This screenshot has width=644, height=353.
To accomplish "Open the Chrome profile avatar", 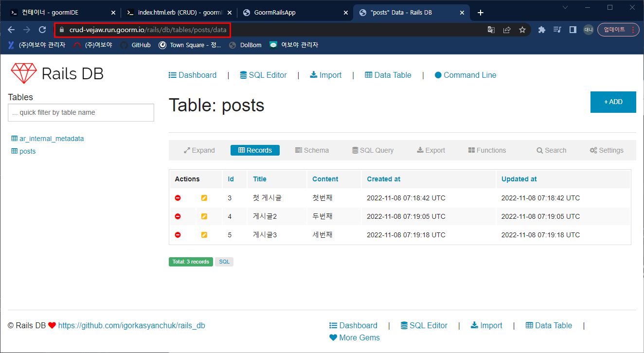I will click(x=589, y=30).
